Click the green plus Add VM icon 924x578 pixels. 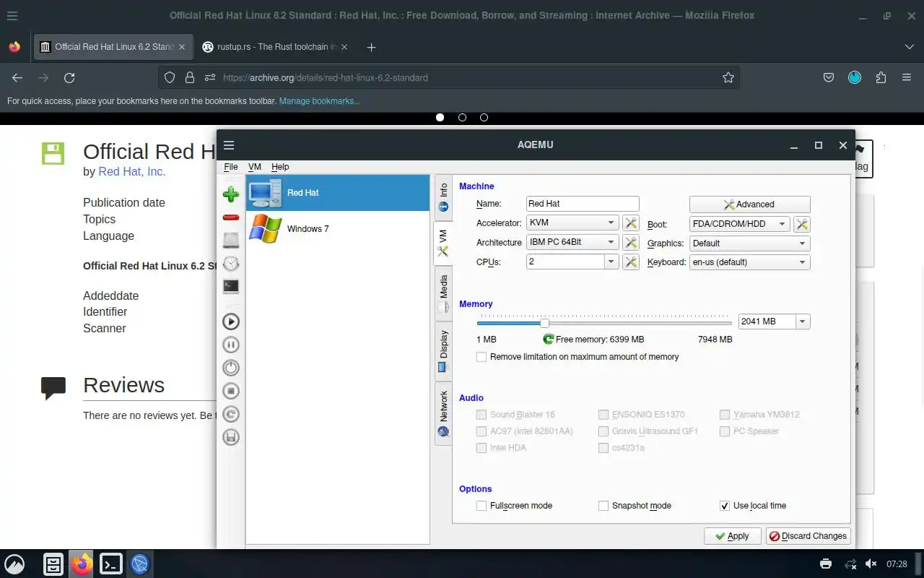231,194
